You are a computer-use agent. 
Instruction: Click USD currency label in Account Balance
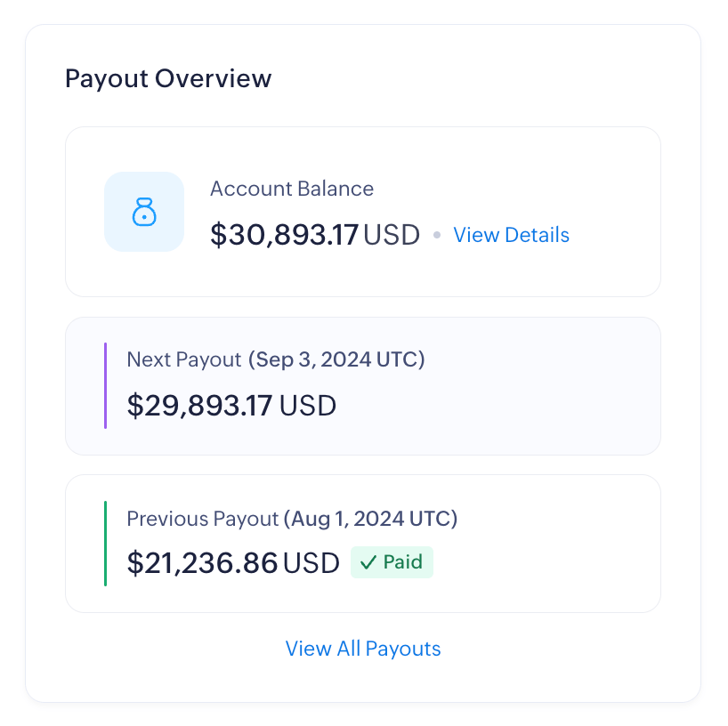[392, 235]
